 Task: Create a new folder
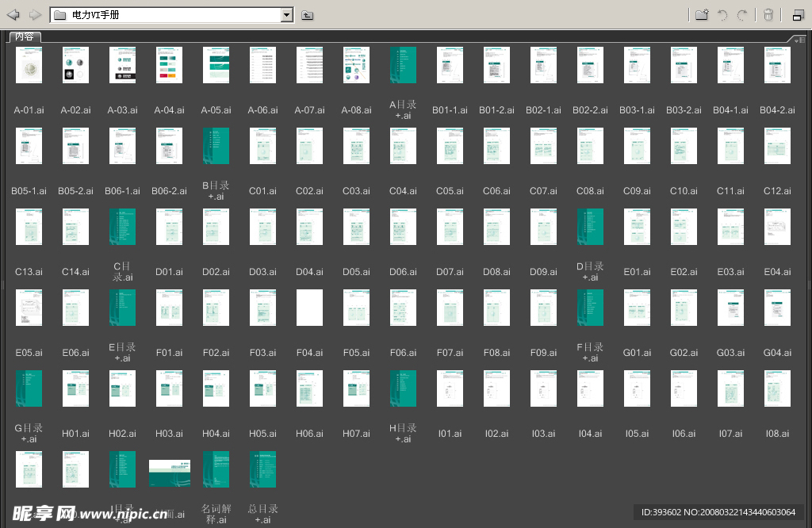[x=702, y=15]
